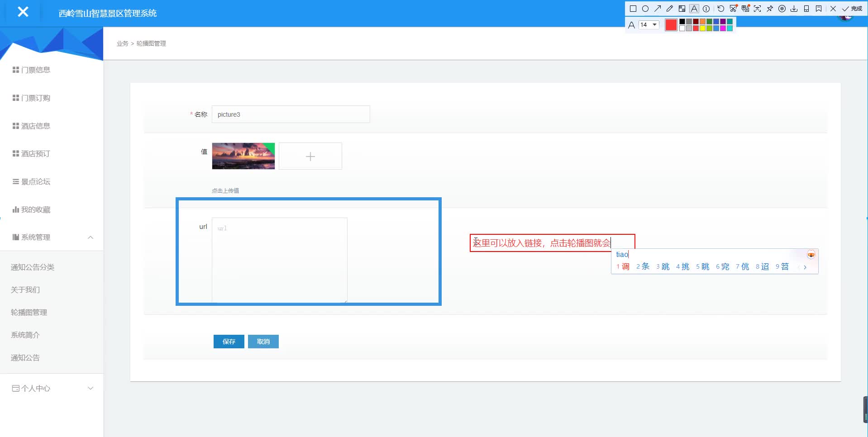Image resolution: width=868 pixels, height=437 pixels.
Task: Pick the yellow color swatch
Action: [x=702, y=28]
